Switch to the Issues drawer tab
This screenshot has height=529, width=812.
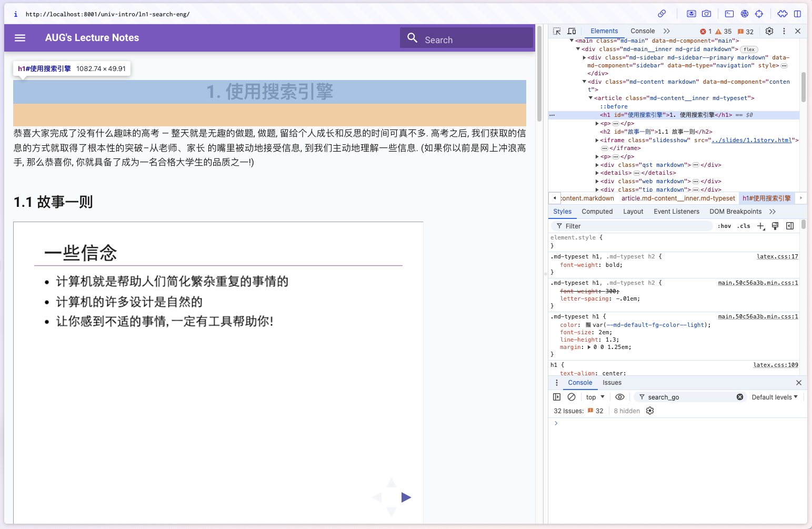click(x=611, y=383)
